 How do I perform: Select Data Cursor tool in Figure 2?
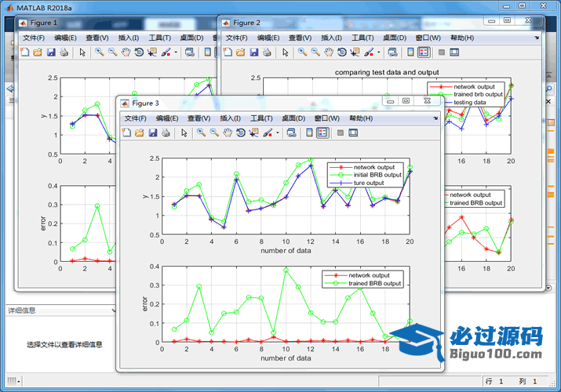[355, 53]
